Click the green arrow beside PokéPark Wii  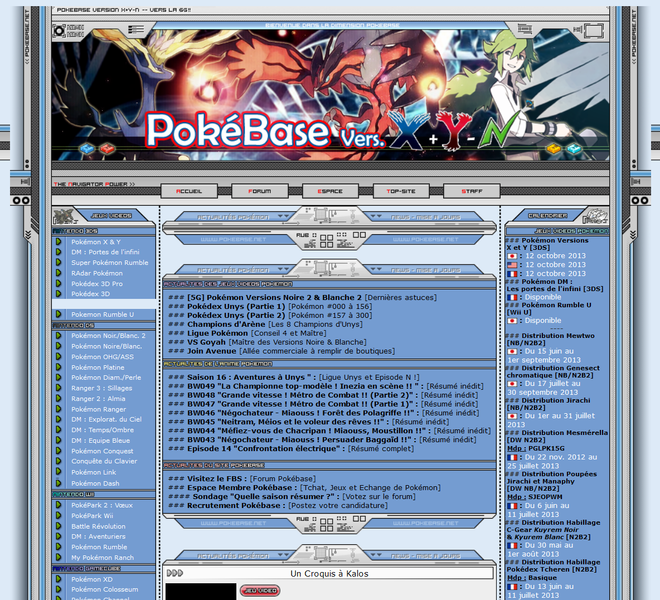coord(59,515)
